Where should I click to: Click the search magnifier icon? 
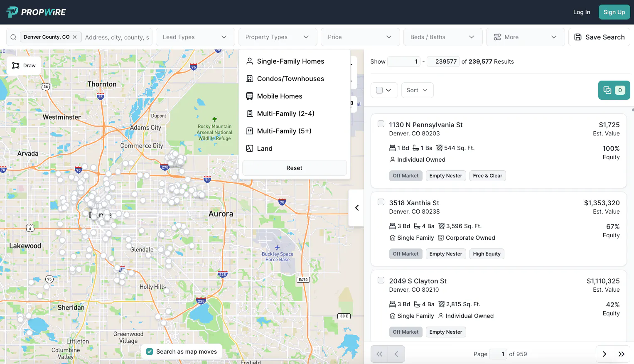point(13,37)
